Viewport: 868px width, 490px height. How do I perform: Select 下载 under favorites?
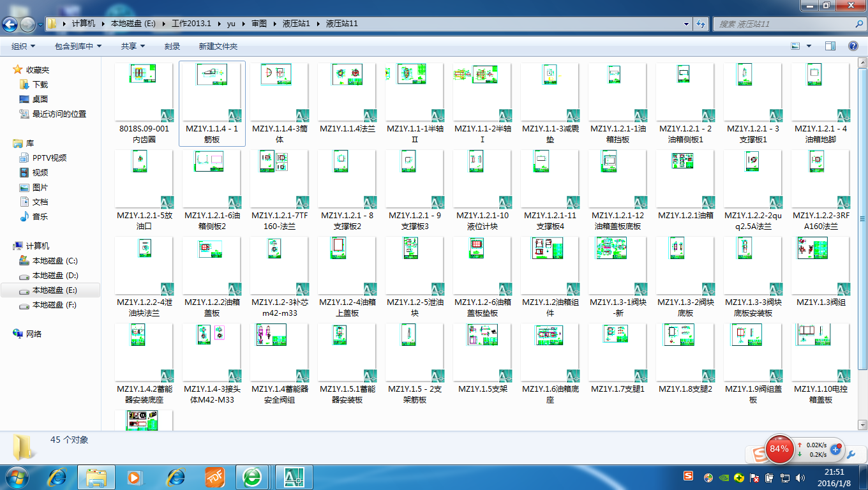click(x=40, y=84)
